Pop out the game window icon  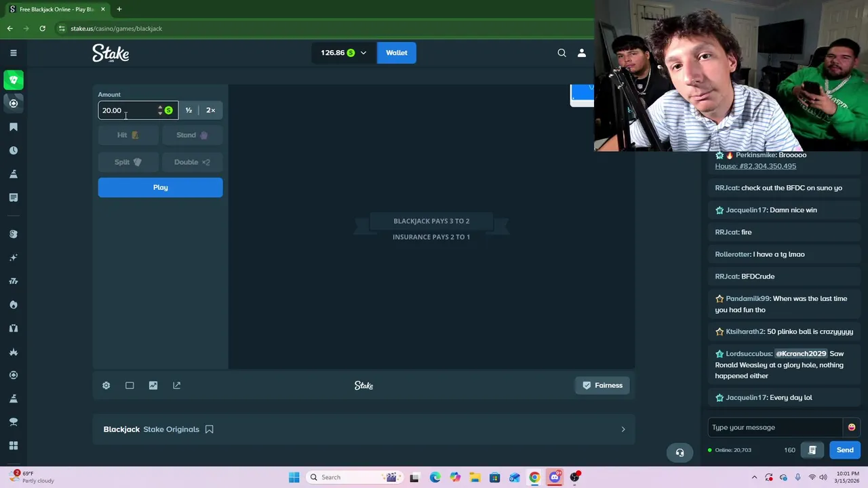click(176, 385)
